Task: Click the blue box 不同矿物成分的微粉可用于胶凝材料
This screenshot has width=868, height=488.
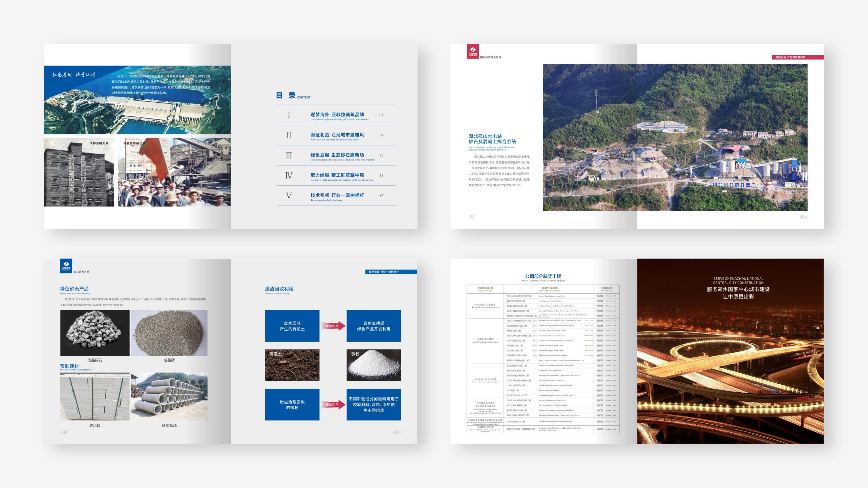Action: (374, 404)
